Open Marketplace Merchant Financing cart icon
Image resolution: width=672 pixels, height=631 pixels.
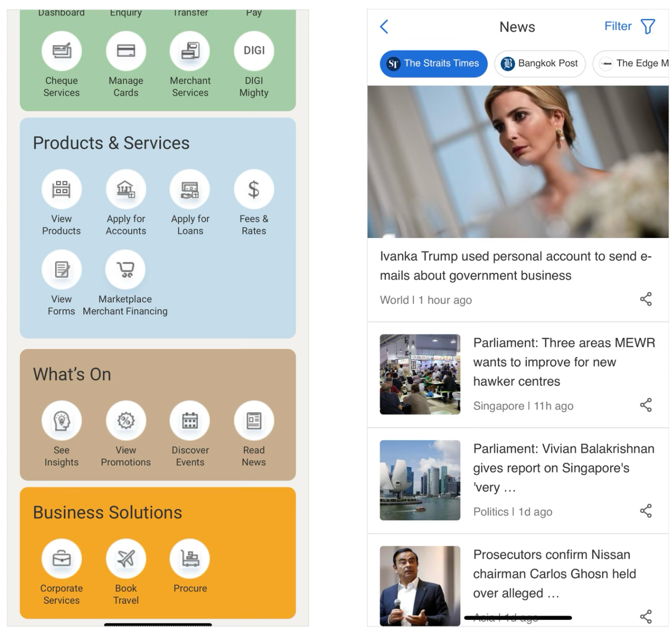pyautogui.click(x=125, y=270)
